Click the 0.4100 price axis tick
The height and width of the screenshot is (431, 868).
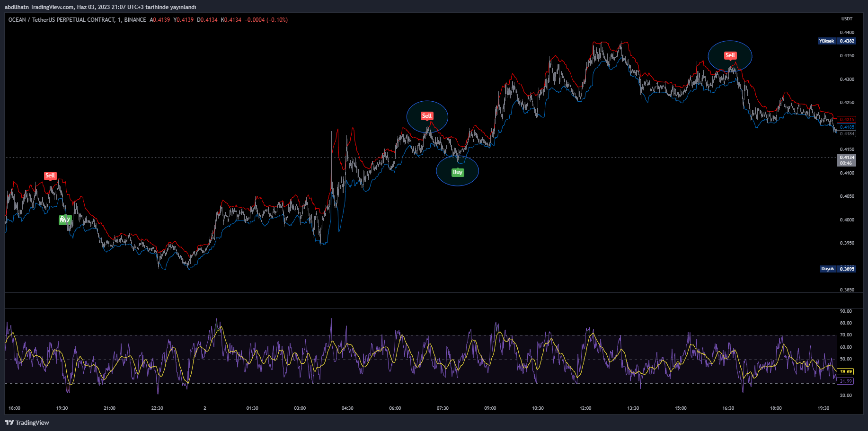(x=847, y=173)
